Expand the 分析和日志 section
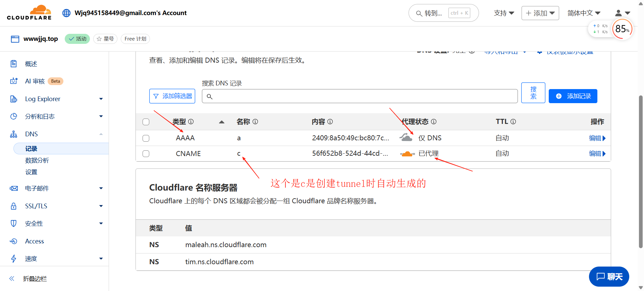The image size is (644, 291). point(101,116)
